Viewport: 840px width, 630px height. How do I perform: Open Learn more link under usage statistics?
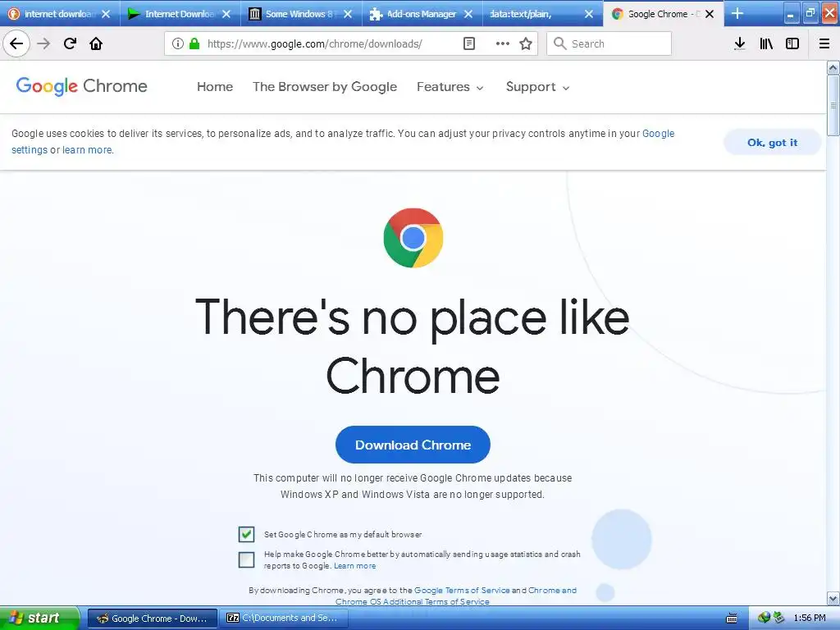[x=354, y=566]
